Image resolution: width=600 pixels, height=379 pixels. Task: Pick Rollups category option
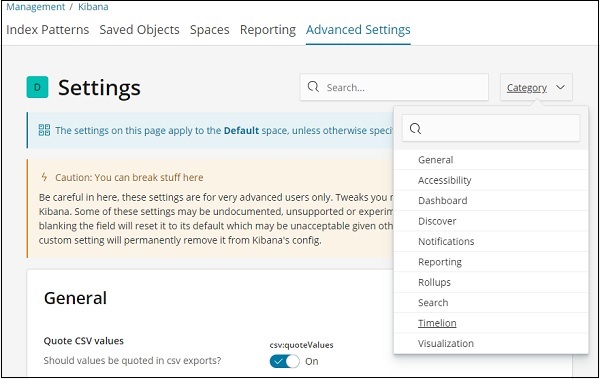491,282
